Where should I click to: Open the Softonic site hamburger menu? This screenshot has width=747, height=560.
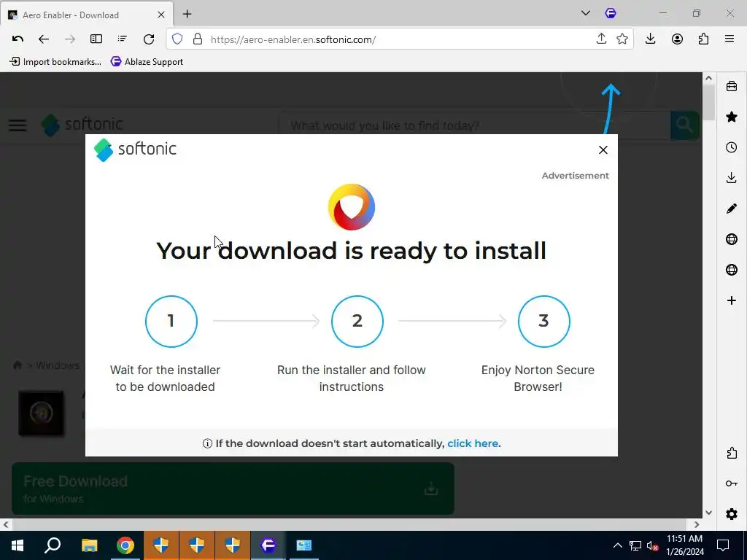point(18,125)
